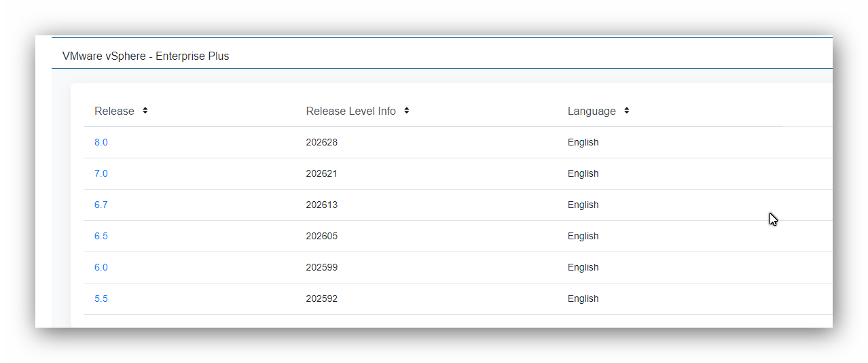Open release 7.0 link

(x=101, y=173)
